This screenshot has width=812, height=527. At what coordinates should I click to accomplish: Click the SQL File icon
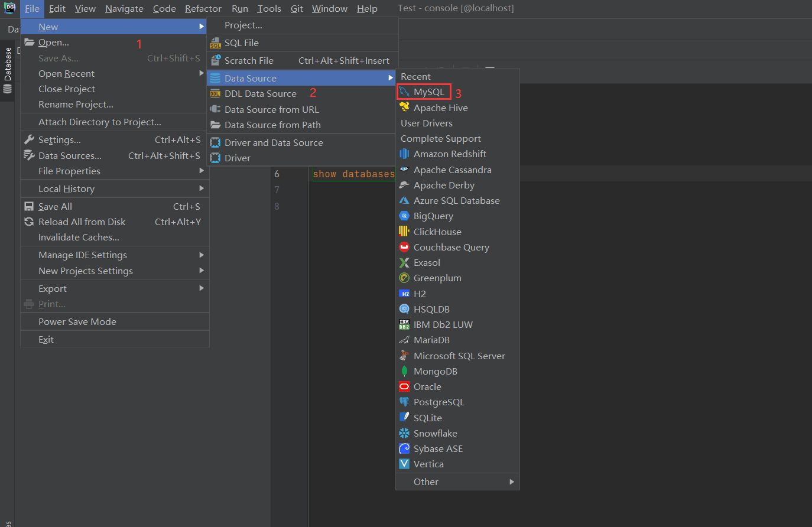click(x=216, y=43)
